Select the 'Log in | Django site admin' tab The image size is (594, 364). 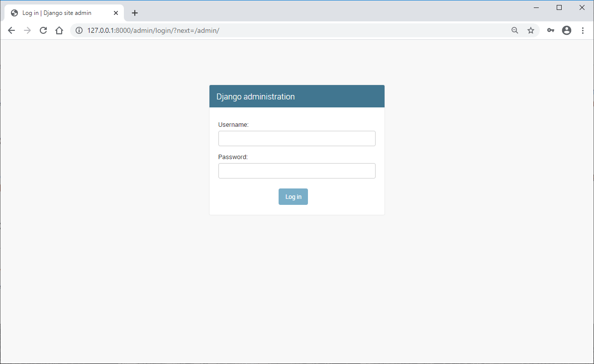pyautogui.click(x=64, y=13)
